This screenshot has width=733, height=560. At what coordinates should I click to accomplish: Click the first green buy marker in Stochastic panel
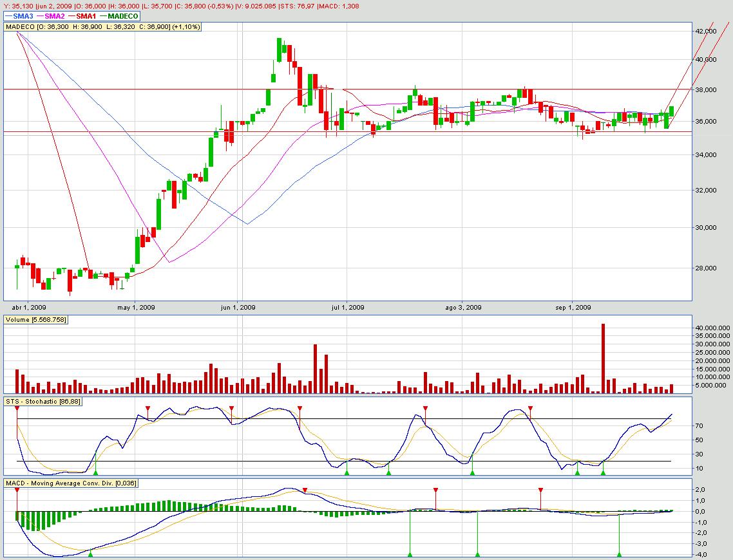coord(96,473)
